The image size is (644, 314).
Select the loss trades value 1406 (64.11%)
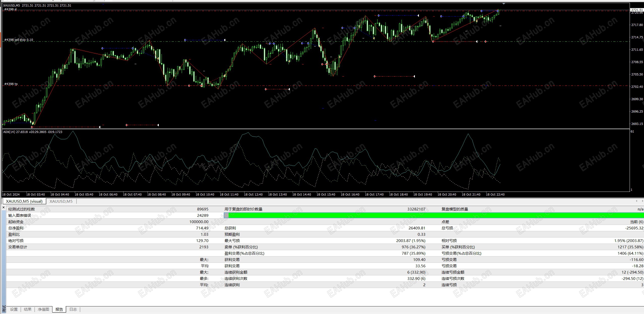pyautogui.click(x=630, y=253)
